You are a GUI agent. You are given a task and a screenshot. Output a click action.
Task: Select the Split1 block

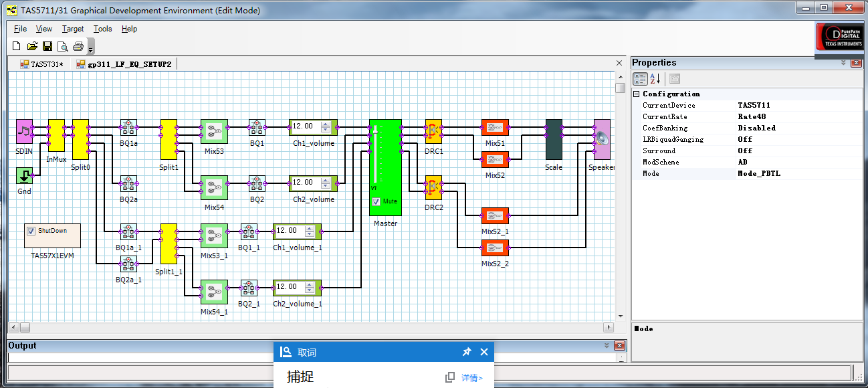169,140
